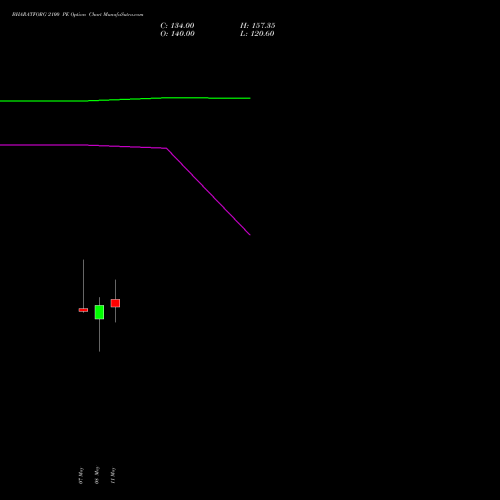Select the low value L: 120.60
This screenshot has height=500, width=500.
(257, 34)
